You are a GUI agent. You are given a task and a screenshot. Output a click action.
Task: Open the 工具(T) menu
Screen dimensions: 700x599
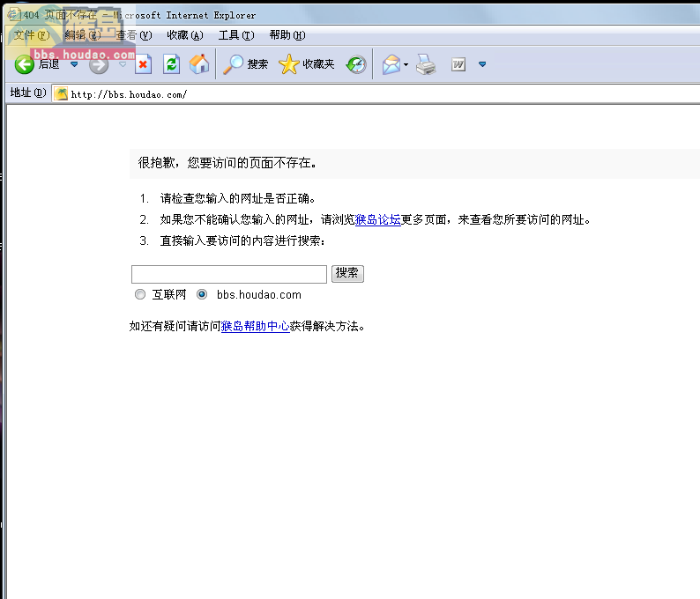236,35
